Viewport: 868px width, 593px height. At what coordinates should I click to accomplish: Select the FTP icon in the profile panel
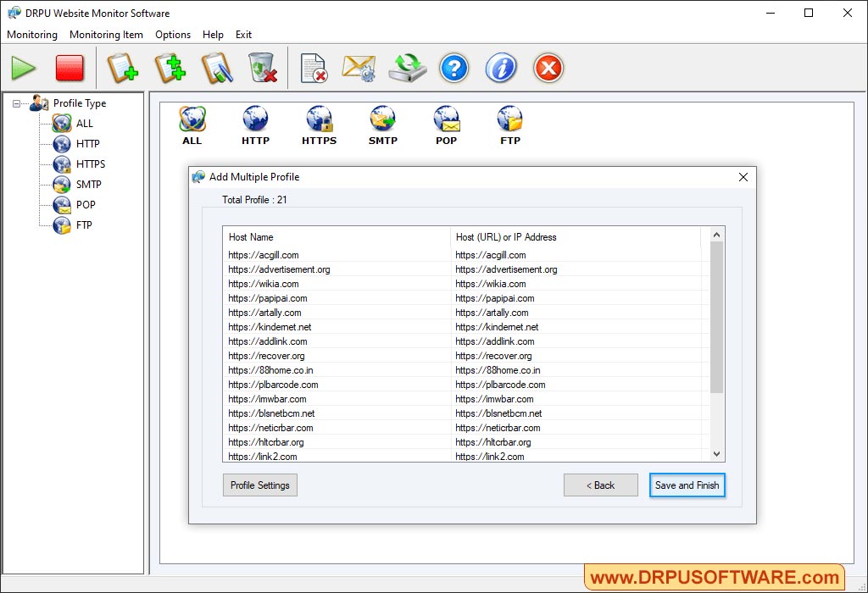[x=509, y=119]
